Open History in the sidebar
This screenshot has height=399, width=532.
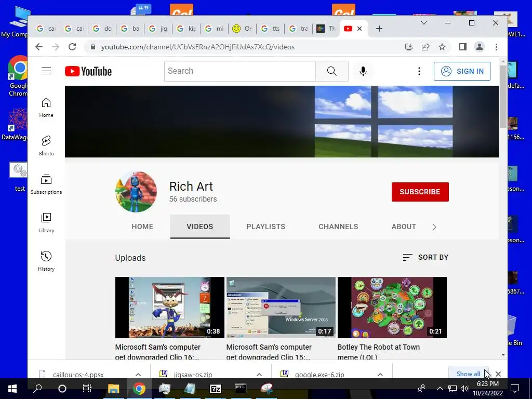(x=46, y=261)
